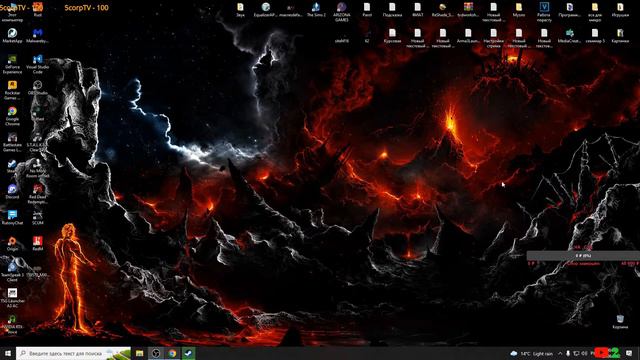Open TeamSpeak 3 Client shortcut
The height and width of the screenshot is (360, 640).
[12, 272]
